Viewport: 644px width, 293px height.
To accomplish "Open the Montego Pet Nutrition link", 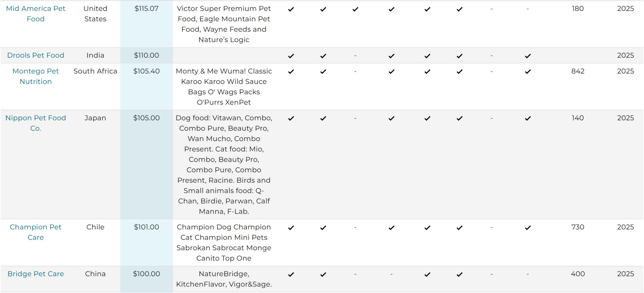I will [x=35, y=76].
